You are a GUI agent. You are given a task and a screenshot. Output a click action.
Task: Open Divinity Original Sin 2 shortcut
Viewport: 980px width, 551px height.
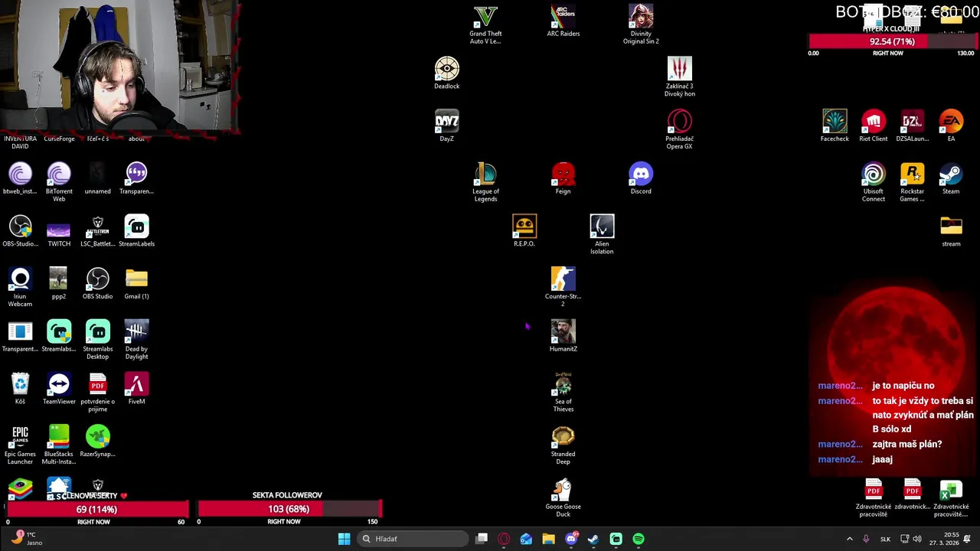641,24
